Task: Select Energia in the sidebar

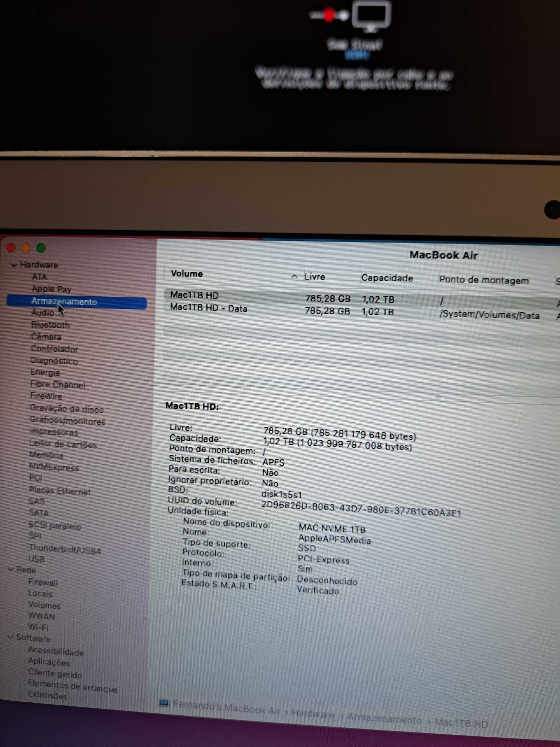Action: [45, 373]
